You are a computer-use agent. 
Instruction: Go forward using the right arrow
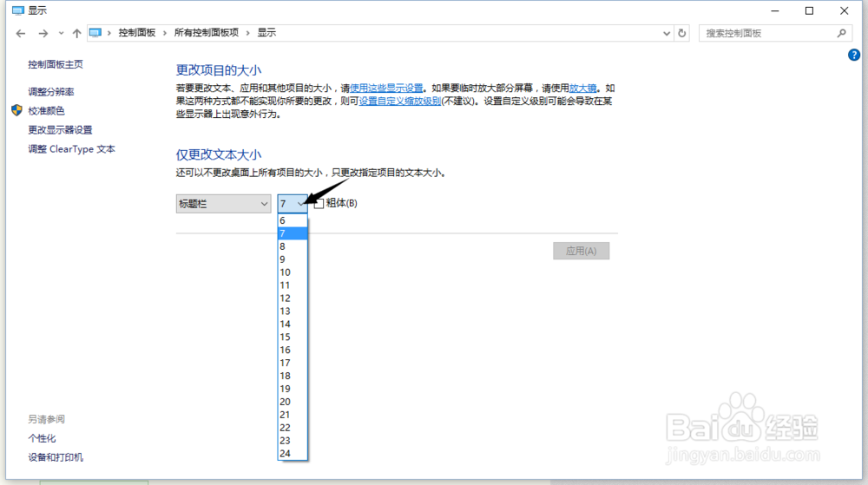[x=43, y=33]
